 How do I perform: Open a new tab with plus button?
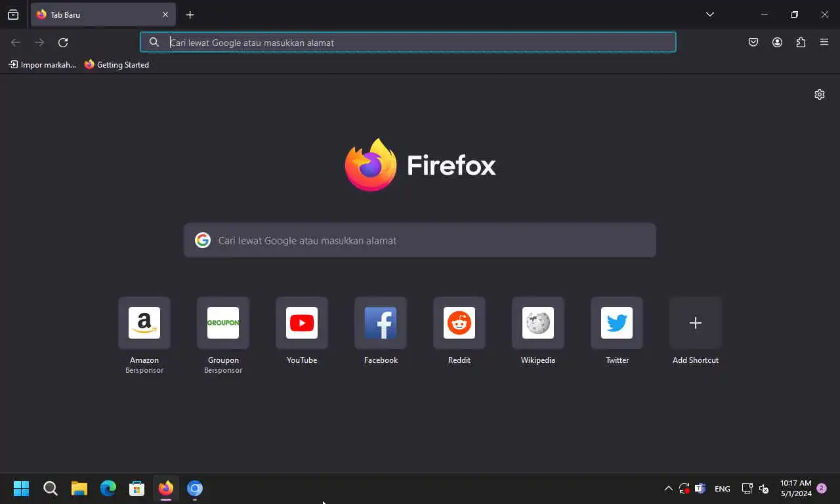tap(190, 14)
